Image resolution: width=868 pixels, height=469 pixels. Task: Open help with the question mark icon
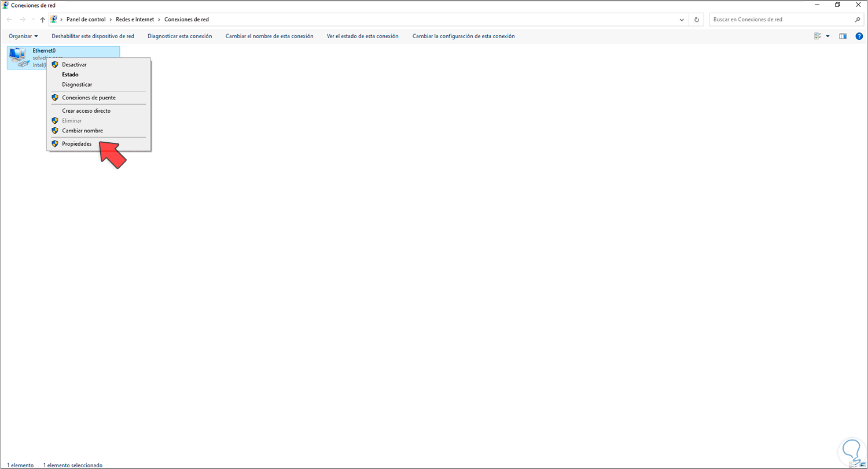click(x=859, y=36)
